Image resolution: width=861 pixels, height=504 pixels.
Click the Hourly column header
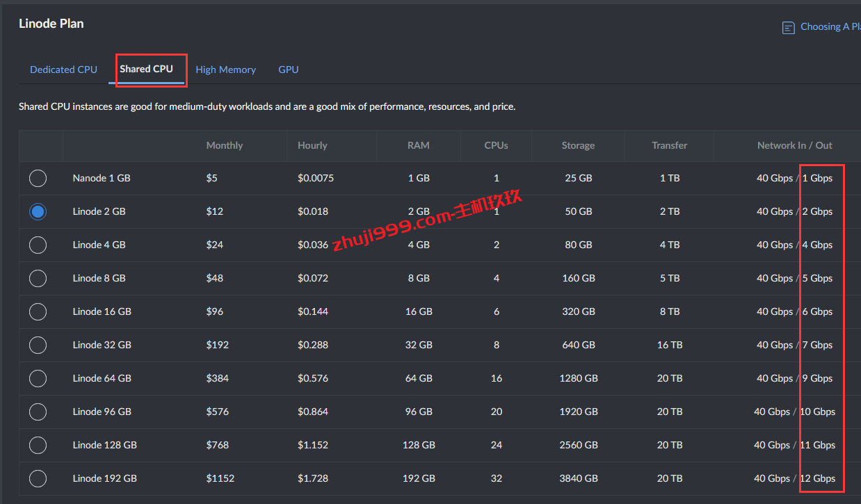(x=312, y=145)
